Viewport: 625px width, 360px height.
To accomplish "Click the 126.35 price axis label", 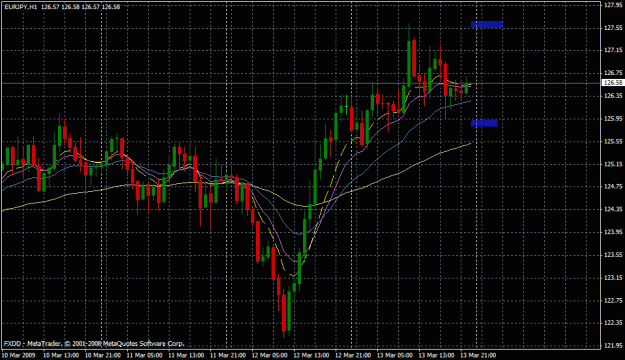I will click(x=613, y=96).
